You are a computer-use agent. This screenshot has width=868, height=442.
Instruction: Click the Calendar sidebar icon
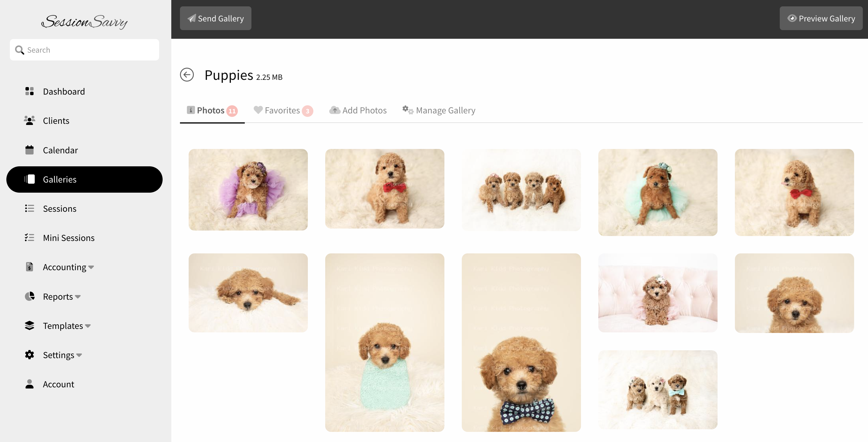tap(29, 150)
